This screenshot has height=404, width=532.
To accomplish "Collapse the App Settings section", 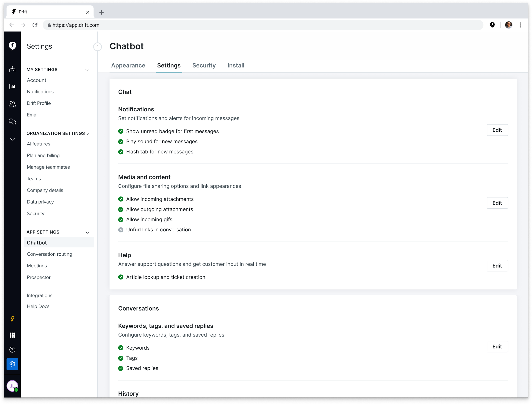I will [87, 232].
